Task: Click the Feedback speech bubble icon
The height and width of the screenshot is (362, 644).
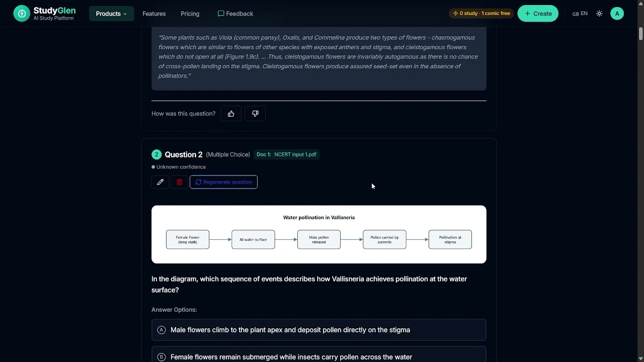Action: pyautogui.click(x=221, y=14)
